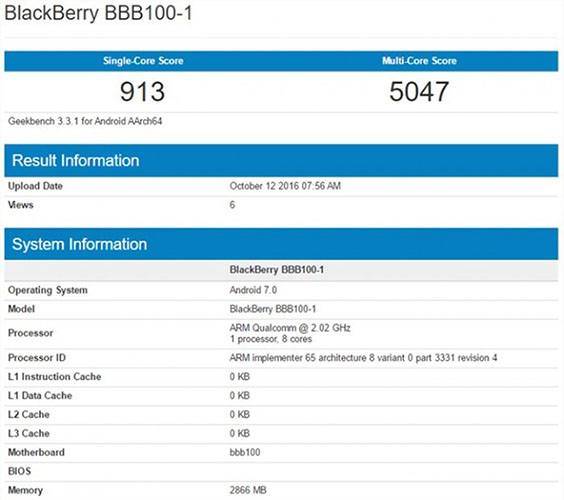Select the Multi-Core Score header
The image size is (564, 500).
[419, 60]
